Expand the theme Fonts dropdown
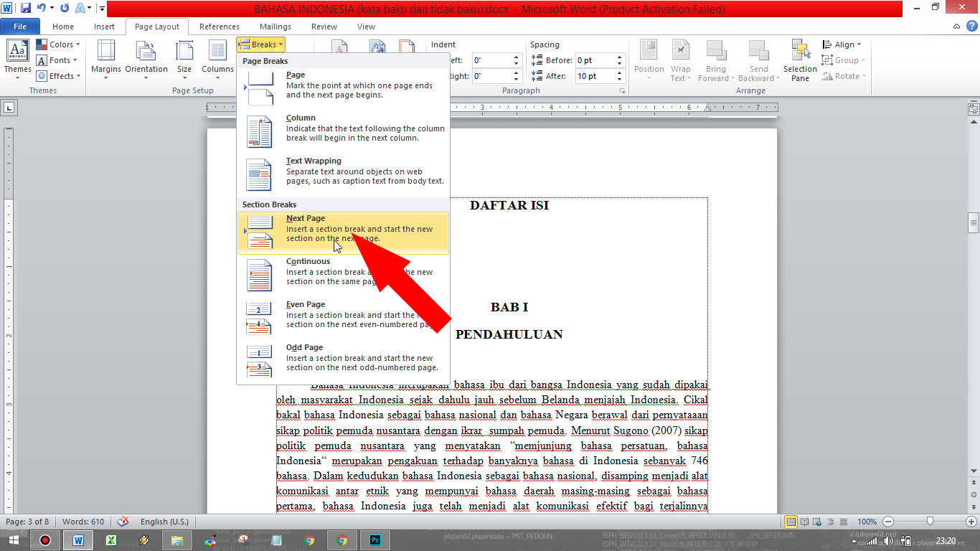The width and height of the screenshot is (980, 551). pyautogui.click(x=57, y=60)
